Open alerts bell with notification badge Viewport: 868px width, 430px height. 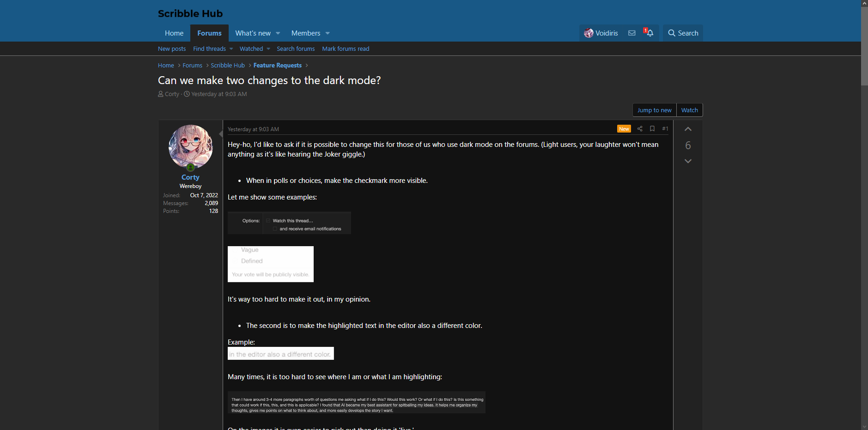pos(649,33)
